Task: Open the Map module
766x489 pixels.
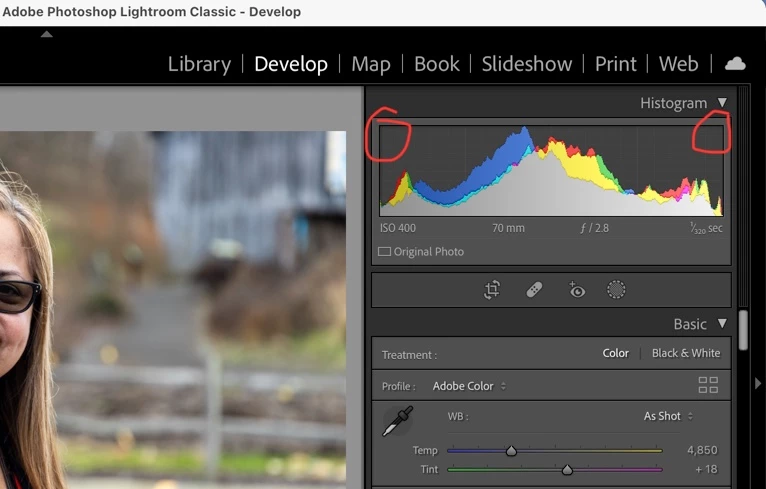Action: click(371, 64)
